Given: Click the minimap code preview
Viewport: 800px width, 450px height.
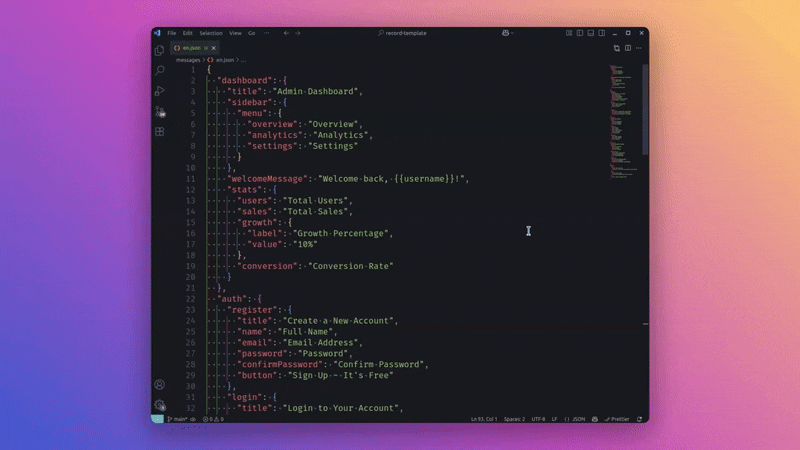Looking at the screenshot, I should tap(623, 121).
